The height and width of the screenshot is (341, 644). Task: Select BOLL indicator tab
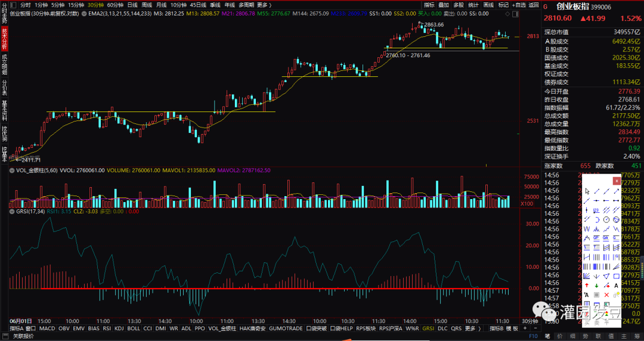click(x=134, y=328)
